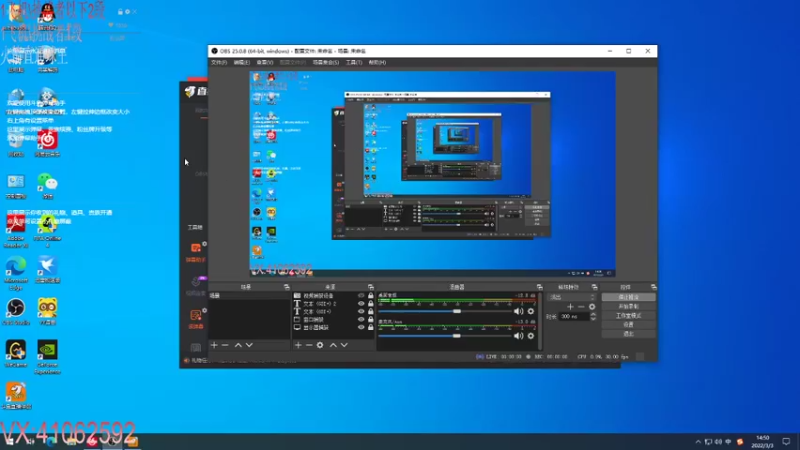This screenshot has width=800, height=450.
Task: Click the taskbar clock showing 14:50
Action: pos(762,442)
